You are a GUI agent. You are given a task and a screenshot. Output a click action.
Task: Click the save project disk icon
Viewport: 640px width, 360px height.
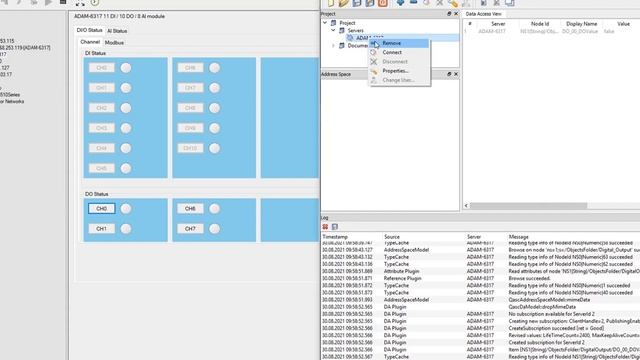click(357, 3)
